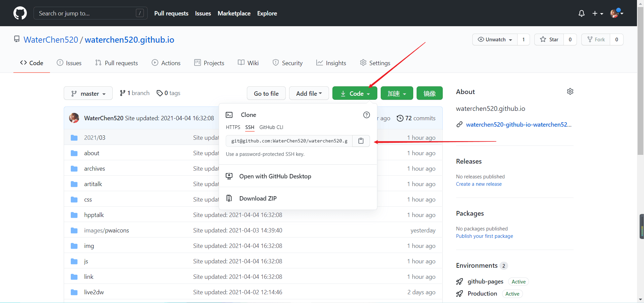Screen dimensions: 644x303
Task: Open the live2dw folder
Action: [x=94, y=292]
